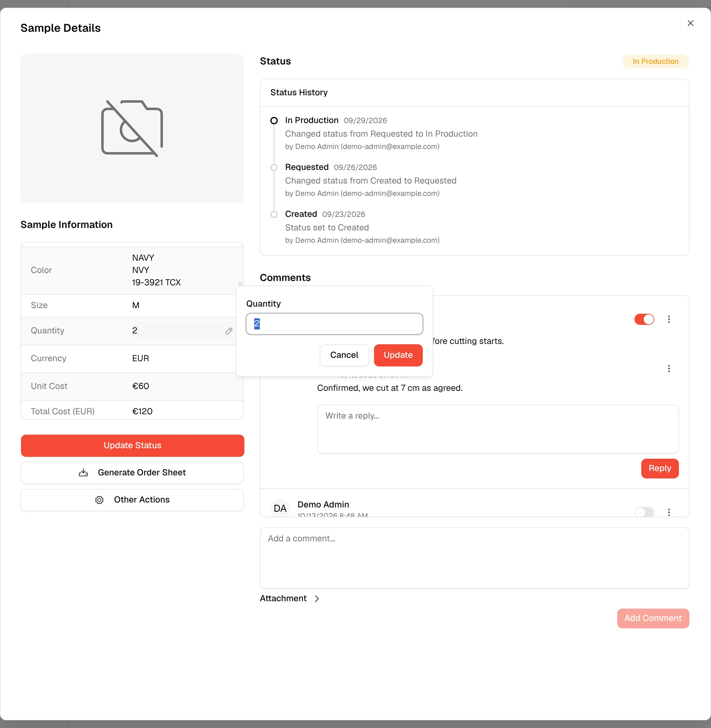
Task: Open three-dot menu for 'Confirmed, we cut' reply
Action: pos(668,369)
